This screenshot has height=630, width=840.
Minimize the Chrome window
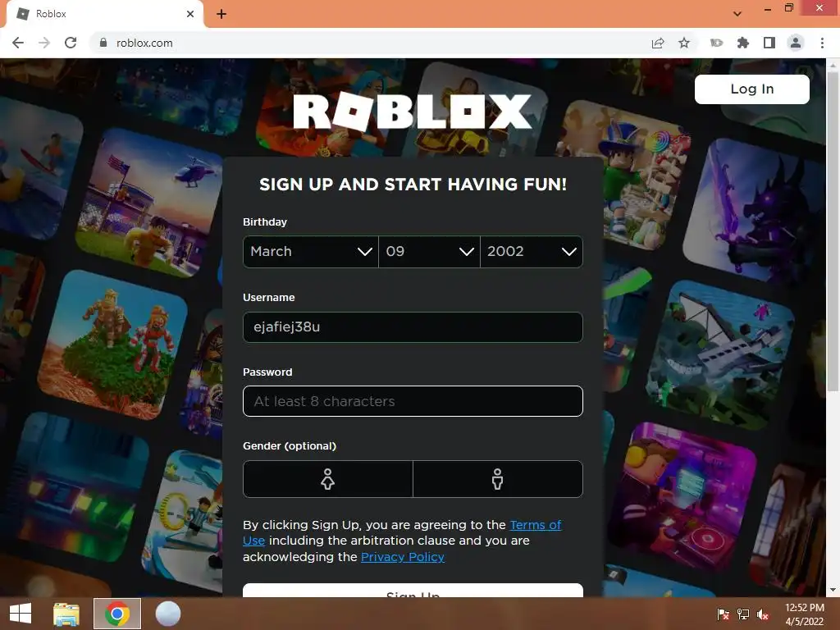click(768, 9)
